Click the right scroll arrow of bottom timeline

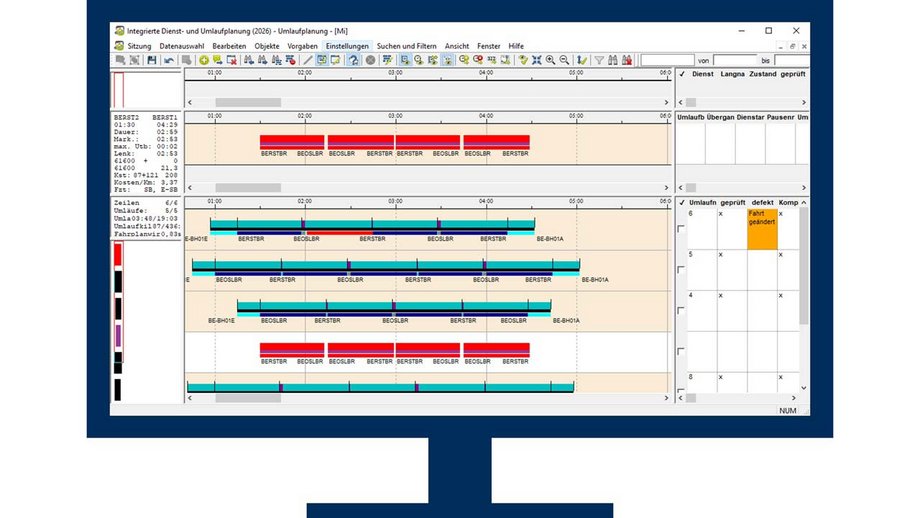coord(666,398)
